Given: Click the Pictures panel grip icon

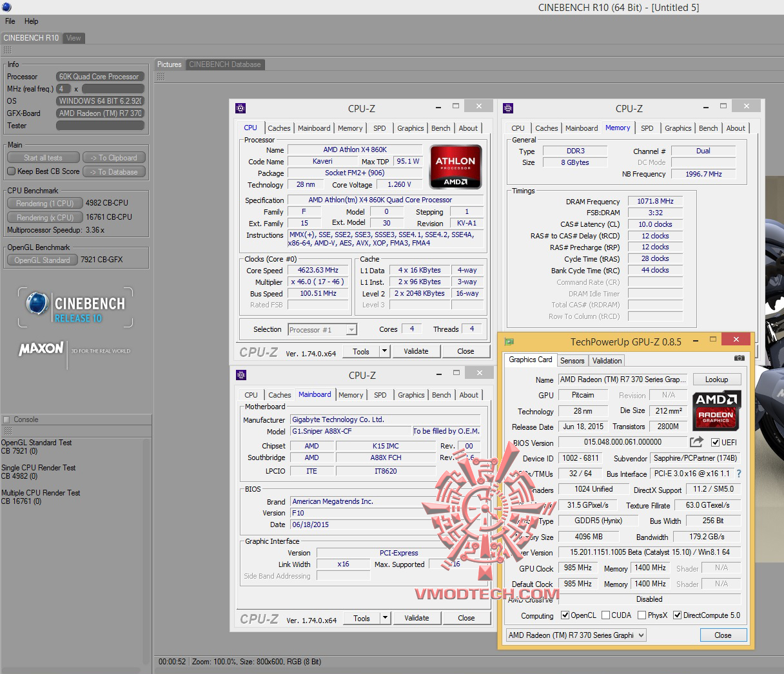Looking at the screenshot, I should coord(161,76).
